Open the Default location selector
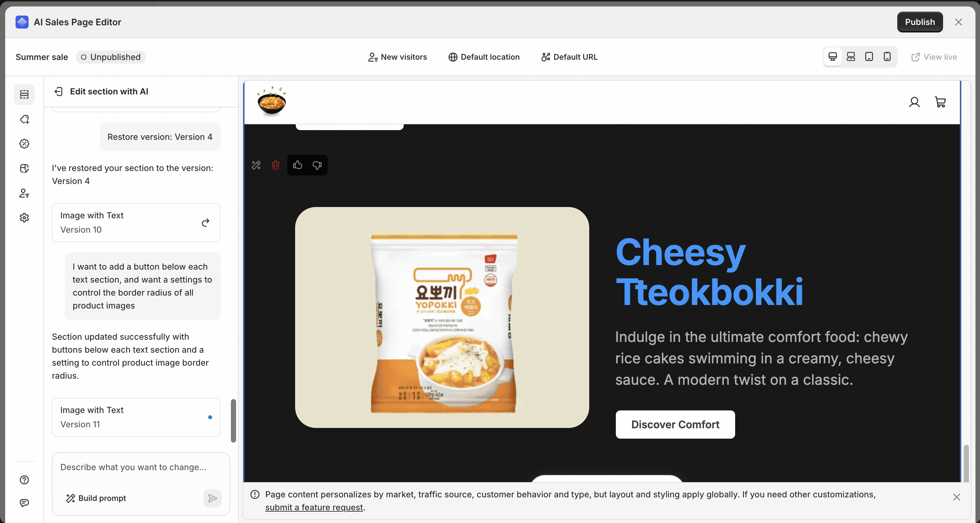Image resolution: width=980 pixels, height=523 pixels. 484,57
